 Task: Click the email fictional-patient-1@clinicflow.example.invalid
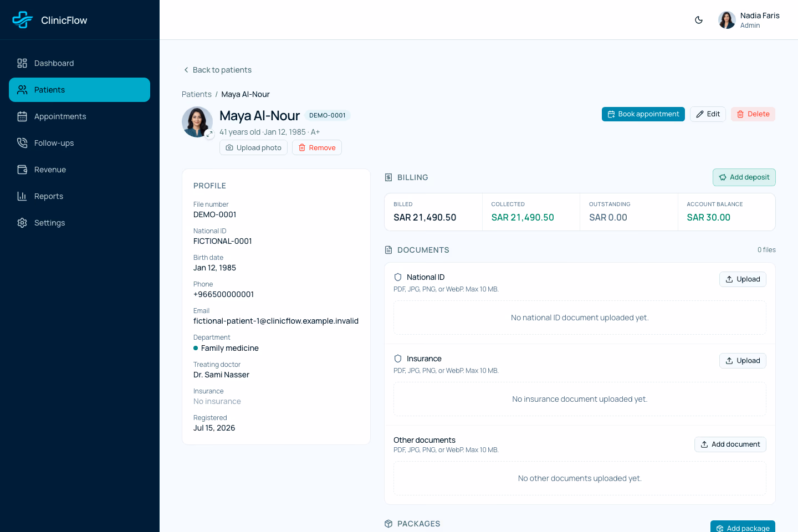(276, 321)
